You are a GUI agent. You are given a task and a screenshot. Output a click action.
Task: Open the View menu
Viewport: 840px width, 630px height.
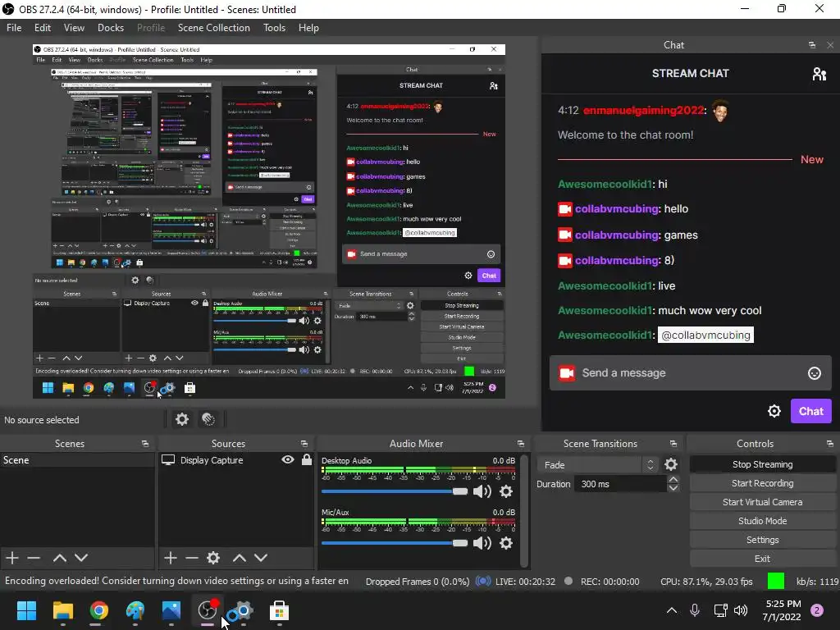point(74,28)
